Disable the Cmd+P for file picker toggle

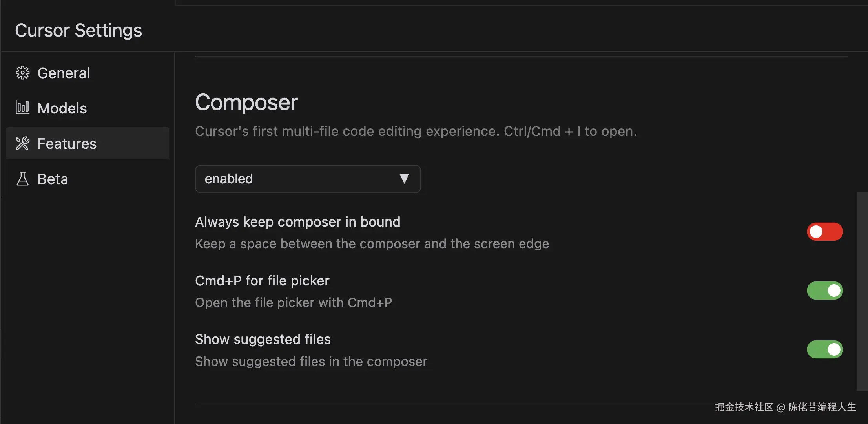[824, 291]
